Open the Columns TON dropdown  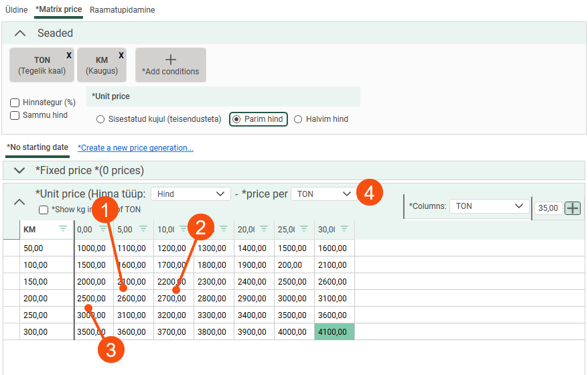489,206
